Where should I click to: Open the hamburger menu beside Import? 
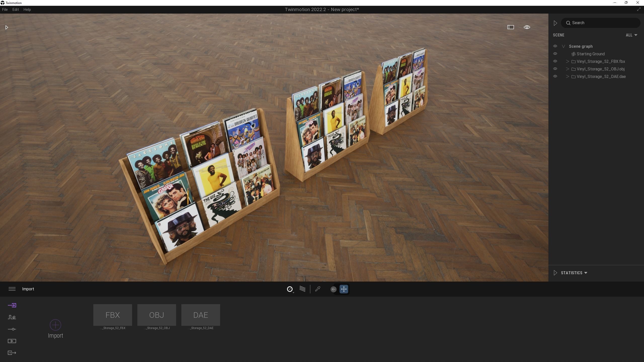pyautogui.click(x=12, y=289)
